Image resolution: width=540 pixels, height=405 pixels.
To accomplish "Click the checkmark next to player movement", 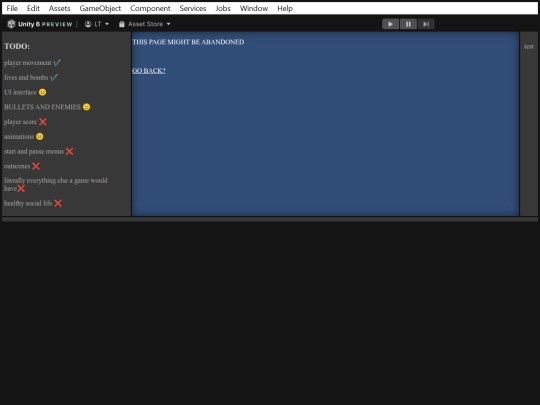I will click(57, 63).
